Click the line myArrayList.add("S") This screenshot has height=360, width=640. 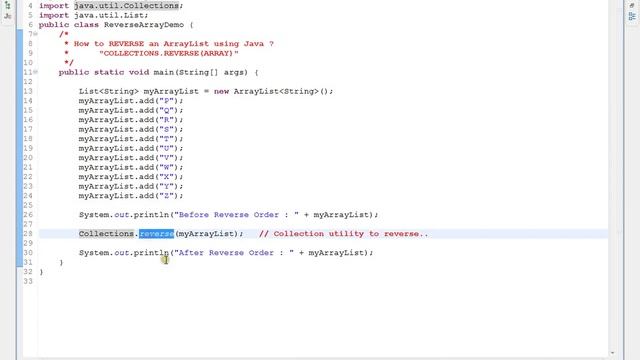131,129
